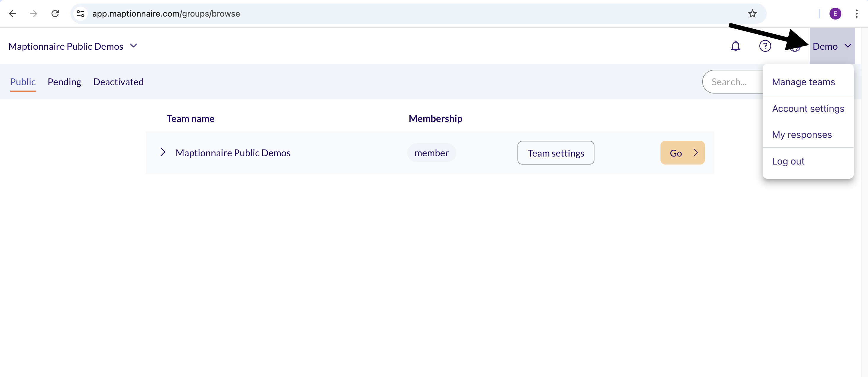Open the help question mark icon
Image resolution: width=868 pixels, height=377 pixels.
[765, 46]
